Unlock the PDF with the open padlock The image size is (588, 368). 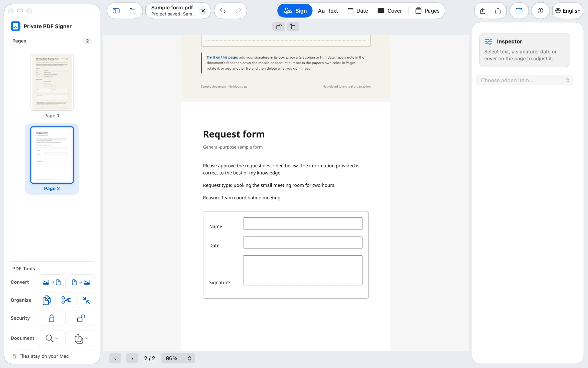[x=81, y=318]
